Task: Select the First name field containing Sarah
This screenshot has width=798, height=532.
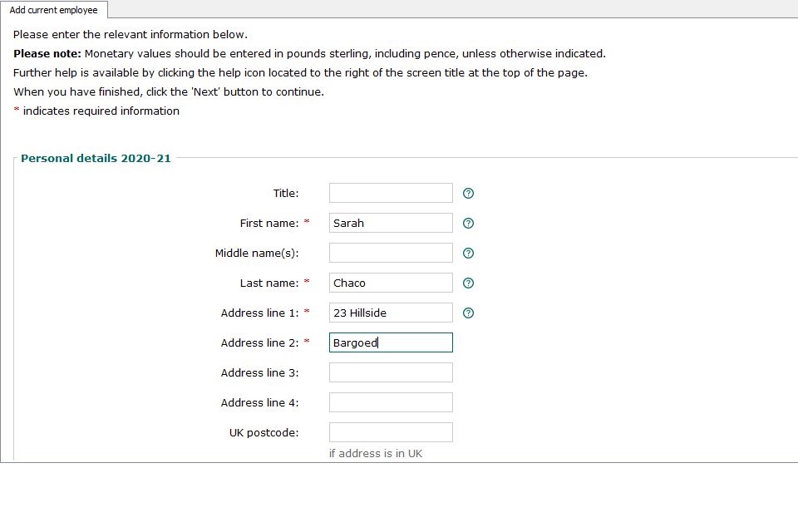Action: click(x=391, y=223)
